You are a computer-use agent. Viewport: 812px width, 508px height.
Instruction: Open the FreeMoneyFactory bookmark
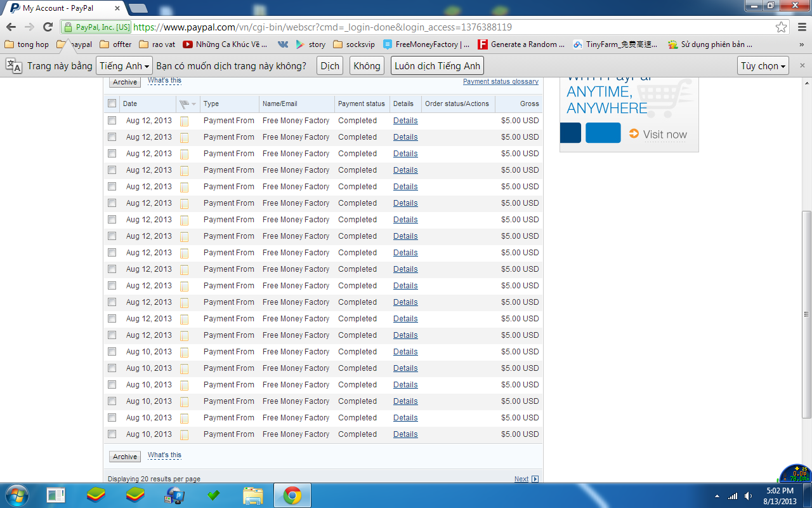[426, 44]
